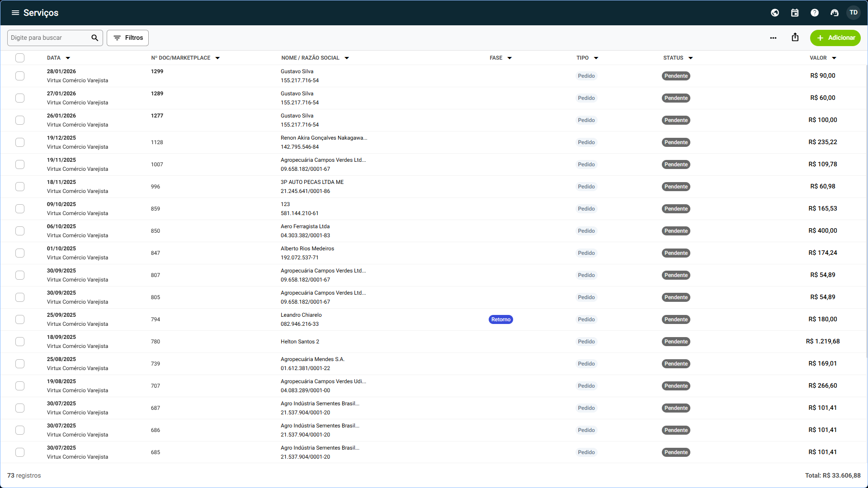
Task: Click the Filtros button
Action: coord(127,38)
